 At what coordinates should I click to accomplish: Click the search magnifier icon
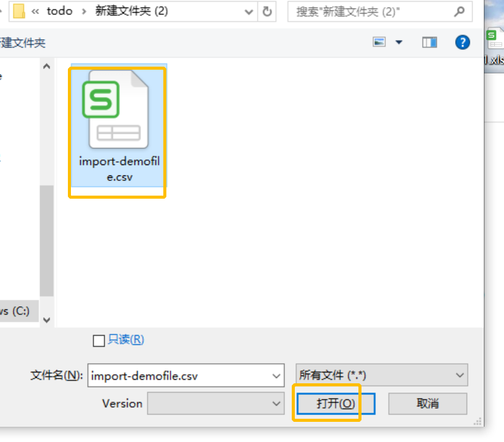(459, 12)
